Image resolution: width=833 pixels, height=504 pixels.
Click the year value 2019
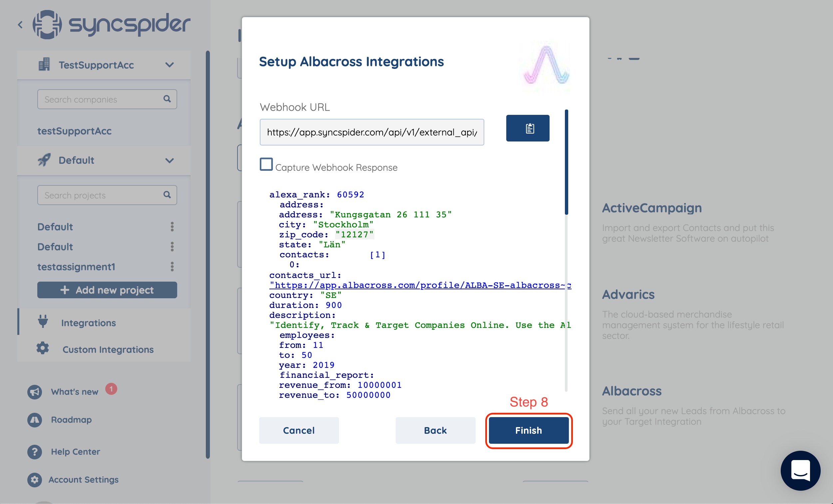click(323, 365)
